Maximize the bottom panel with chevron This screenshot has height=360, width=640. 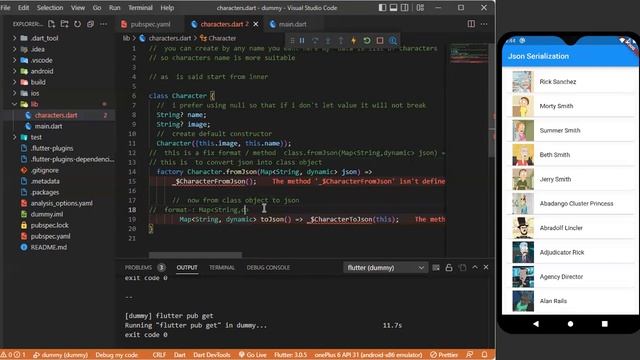point(475,267)
